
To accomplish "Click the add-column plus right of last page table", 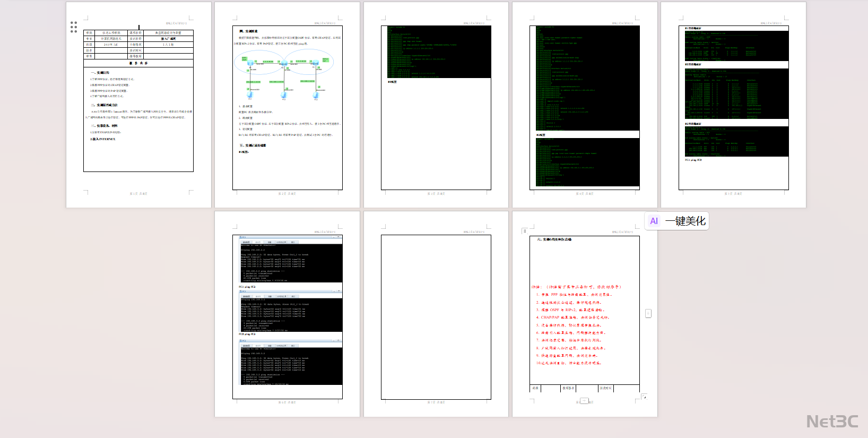I will pos(648,314).
